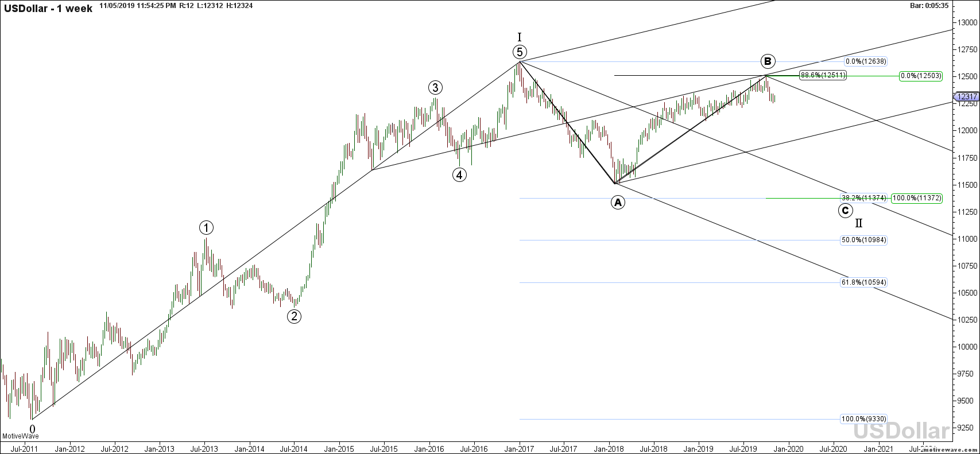Select the circled A wave label
980x454 pixels.
point(618,202)
